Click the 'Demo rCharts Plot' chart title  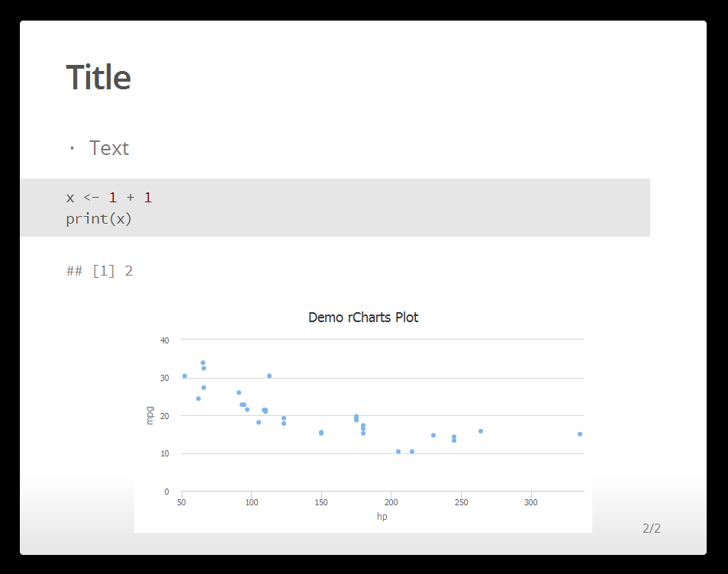click(363, 318)
